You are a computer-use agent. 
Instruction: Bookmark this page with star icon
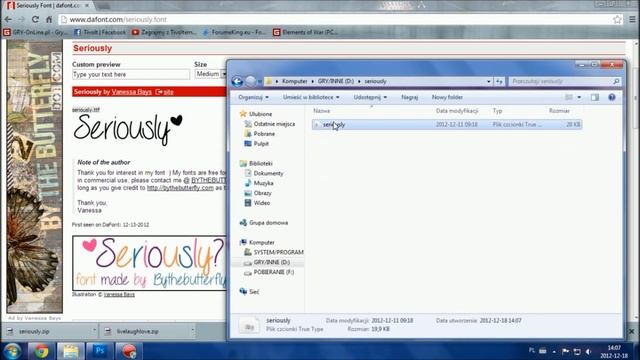coord(617,19)
